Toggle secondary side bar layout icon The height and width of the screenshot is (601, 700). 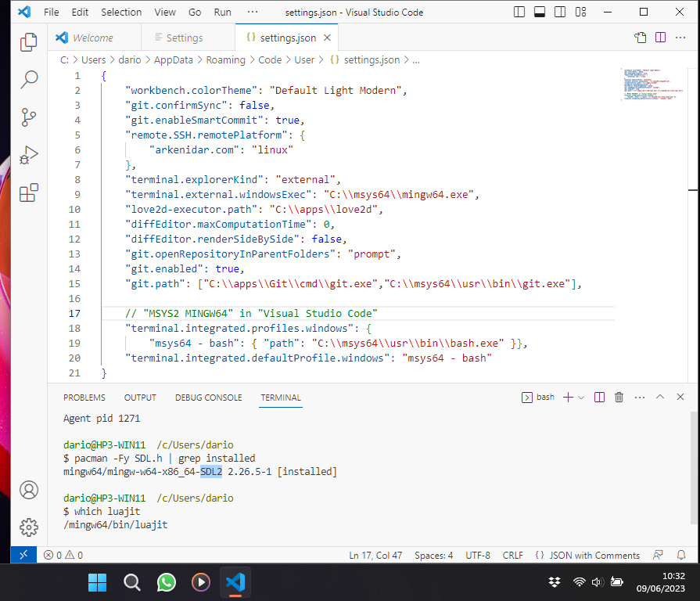point(560,12)
